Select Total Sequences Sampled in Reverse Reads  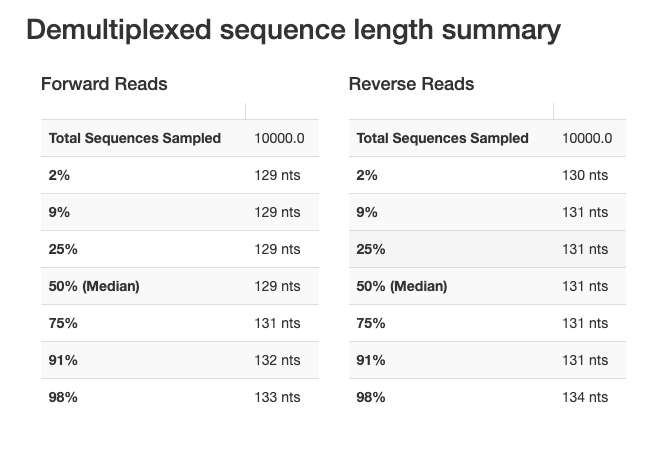(442, 138)
